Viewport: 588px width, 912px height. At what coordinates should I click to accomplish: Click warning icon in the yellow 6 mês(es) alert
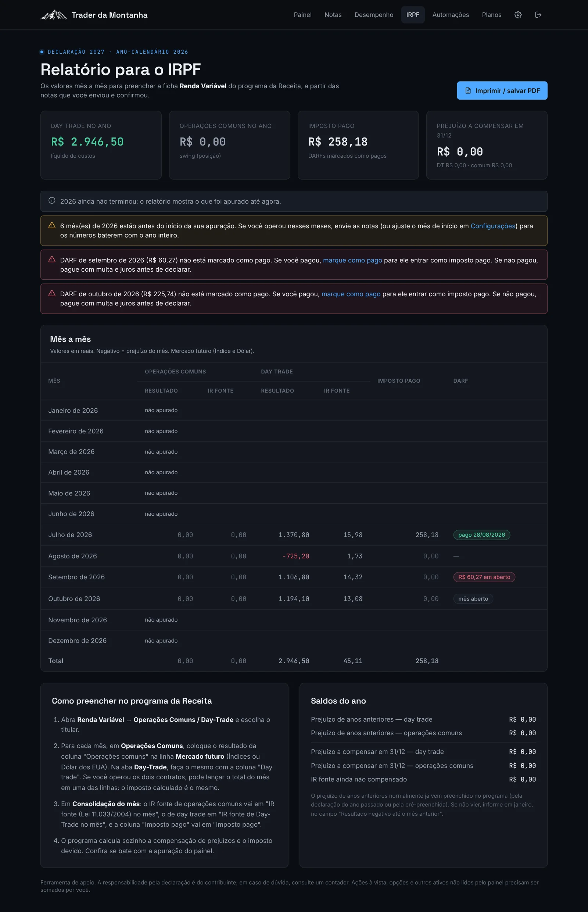pyautogui.click(x=52, y=226)
